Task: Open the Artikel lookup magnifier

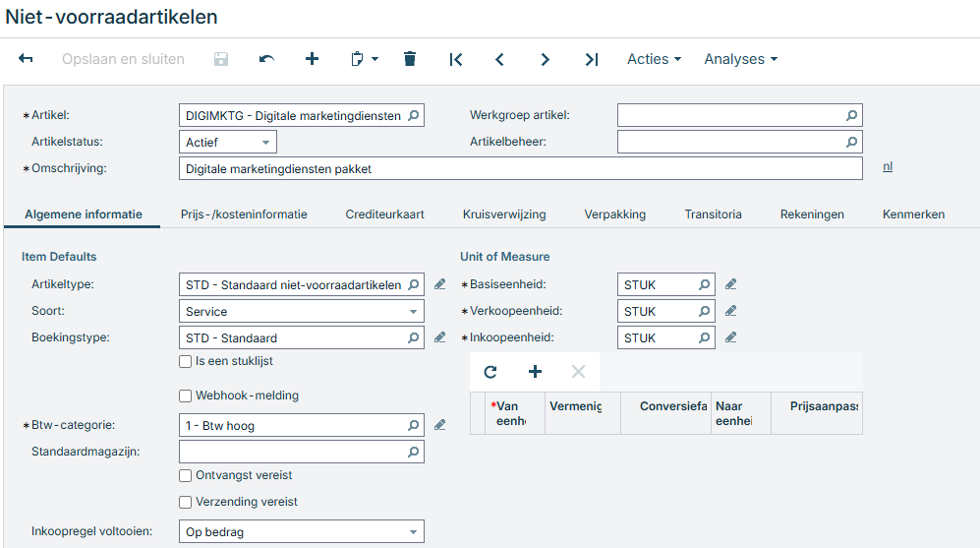Action: (x=414, y=115)
